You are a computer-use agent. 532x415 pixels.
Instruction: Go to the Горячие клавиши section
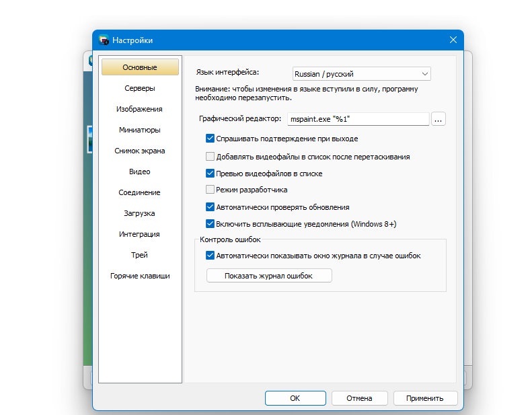[140, 276]
